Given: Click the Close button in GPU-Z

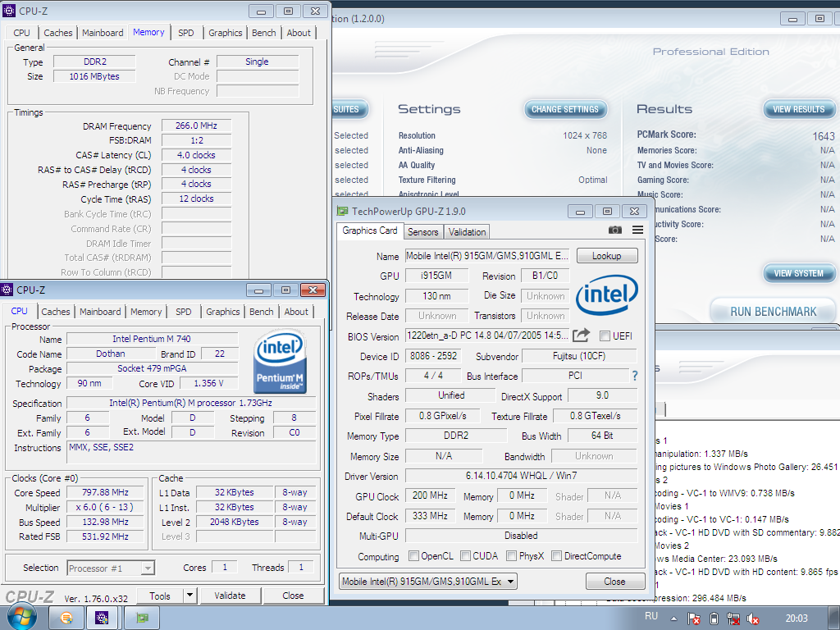Looking at the screenshot, I should click(614, 582).
